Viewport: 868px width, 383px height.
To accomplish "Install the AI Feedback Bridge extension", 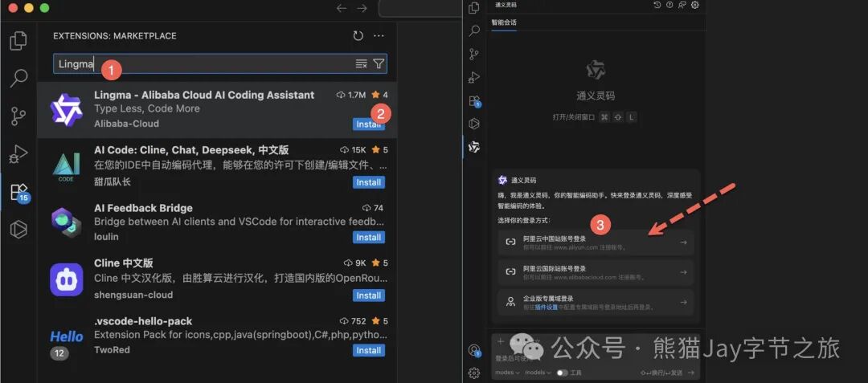I will point(369,237).
